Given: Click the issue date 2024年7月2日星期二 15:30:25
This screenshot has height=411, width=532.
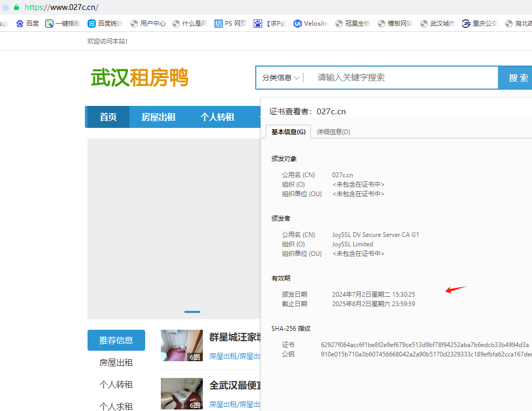Looking at the screenshot, I should [x=374, y=294].
